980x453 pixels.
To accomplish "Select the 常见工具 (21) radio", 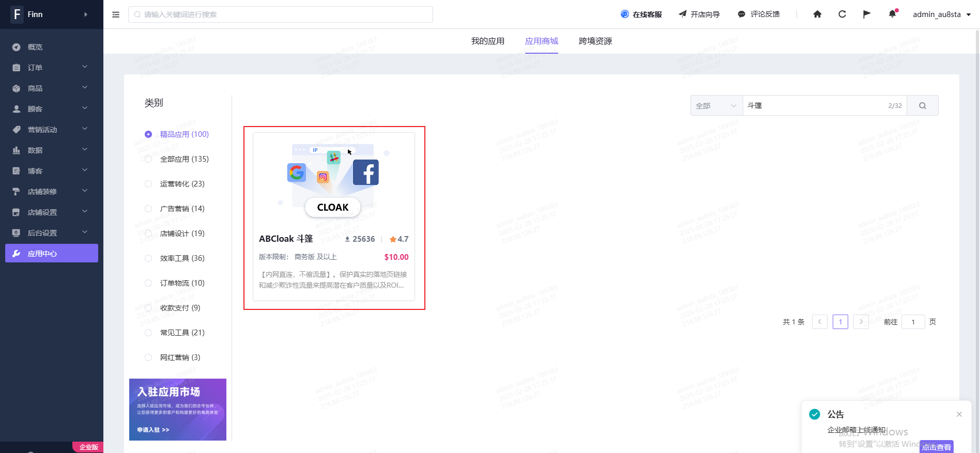I will point(148,333).
